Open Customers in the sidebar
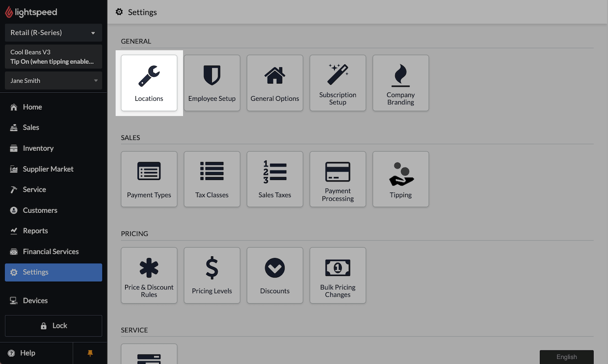 pos(53,210)
